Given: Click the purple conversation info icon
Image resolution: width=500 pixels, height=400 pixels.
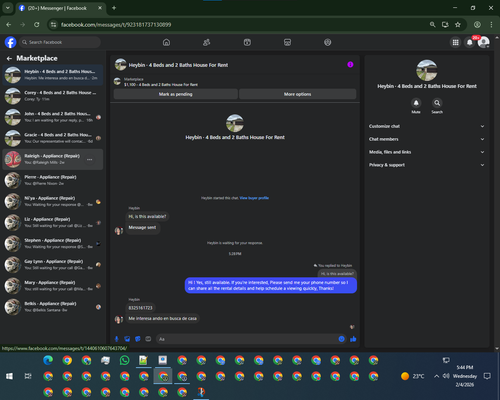Looking at the screenshot, I should click(x=350, y=64).
